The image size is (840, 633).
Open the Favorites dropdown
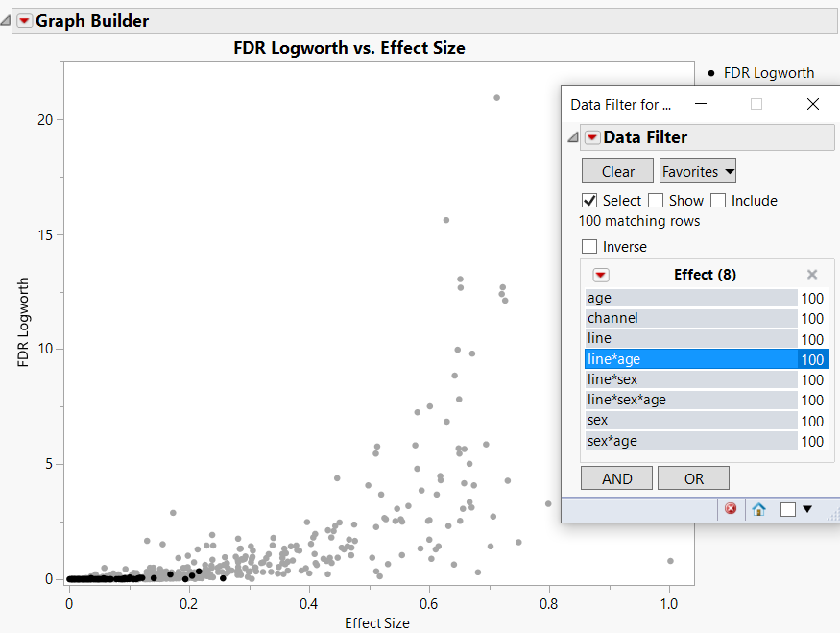pyautogui.click(x=697, y=171)
